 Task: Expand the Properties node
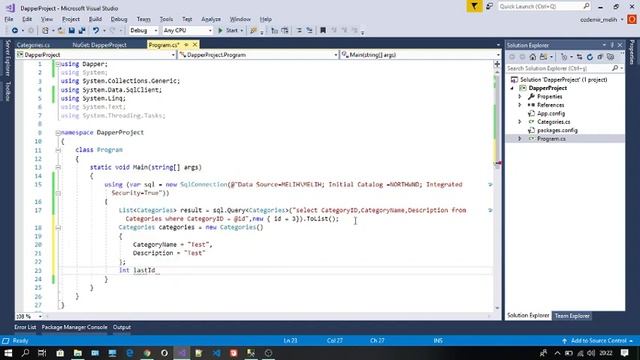pos(520,97)
